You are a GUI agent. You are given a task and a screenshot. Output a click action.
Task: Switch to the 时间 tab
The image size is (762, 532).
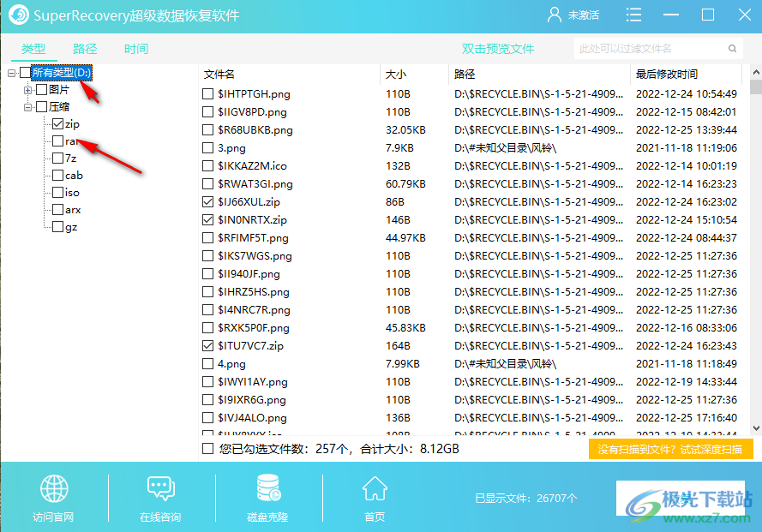(x=136, y=49)
